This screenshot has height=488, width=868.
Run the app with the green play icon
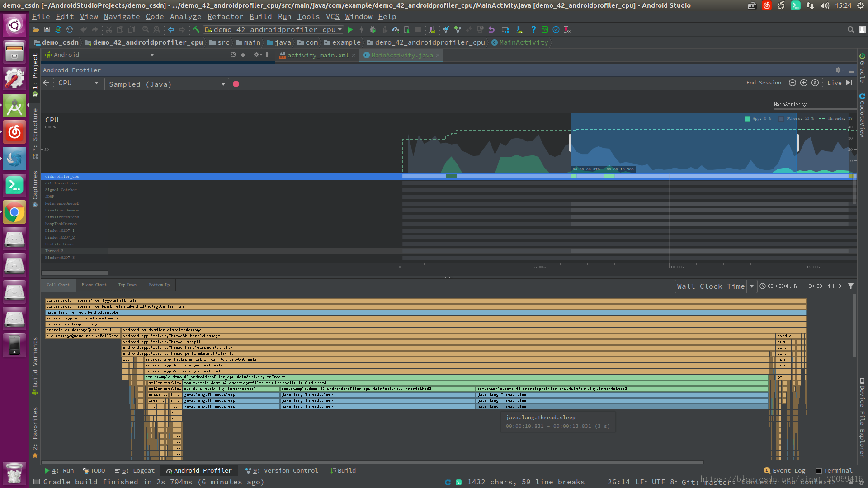[x=350, y=30]
